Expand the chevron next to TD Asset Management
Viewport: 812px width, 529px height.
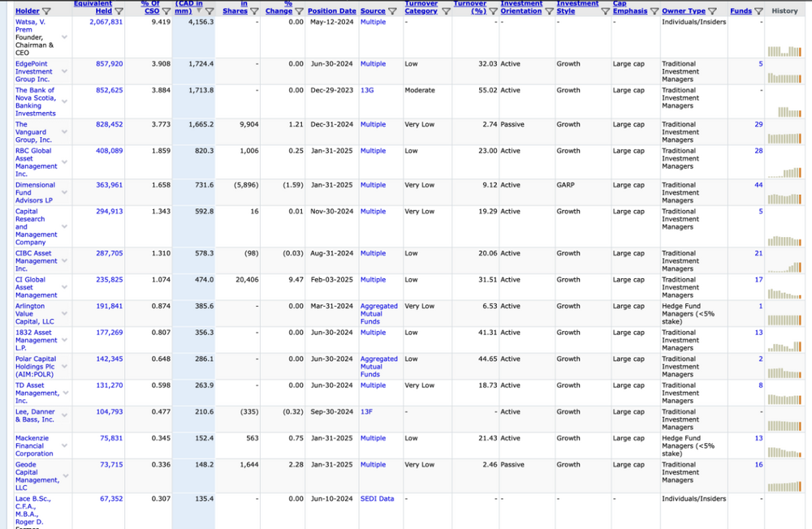coord(65,393)
